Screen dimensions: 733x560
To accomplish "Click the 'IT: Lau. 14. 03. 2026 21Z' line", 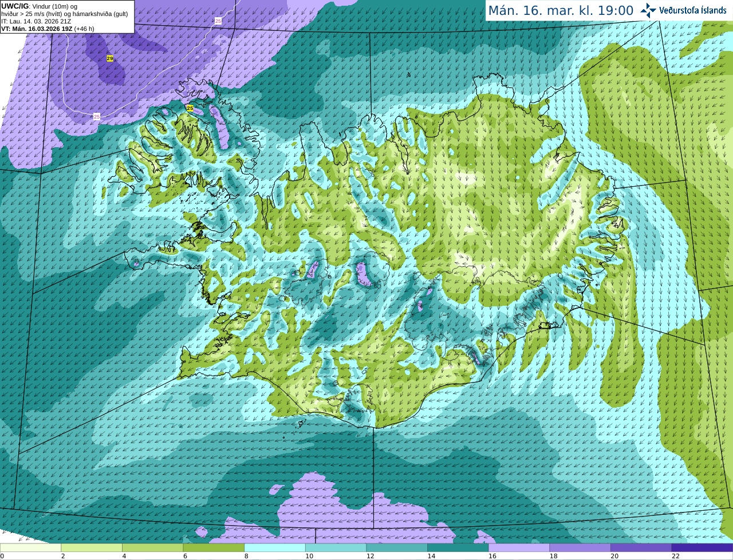I will (36, 21).
